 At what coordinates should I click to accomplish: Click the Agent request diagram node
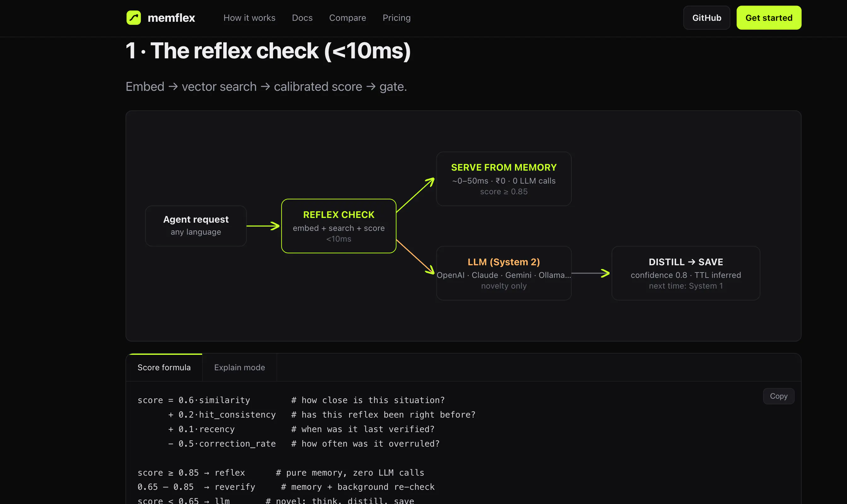pos(196,226)
